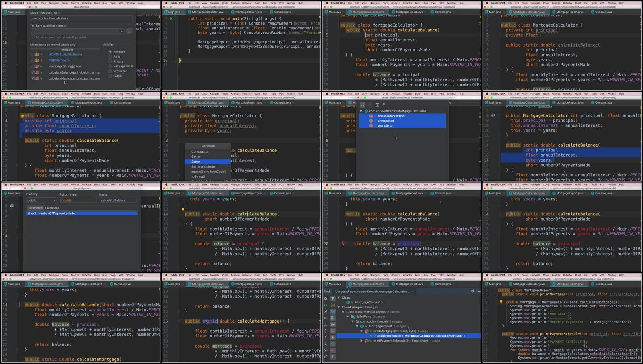Go to previous occurrence with up arrow icon
Viewport: 643px width, 364px height.
tap(326, 337)
